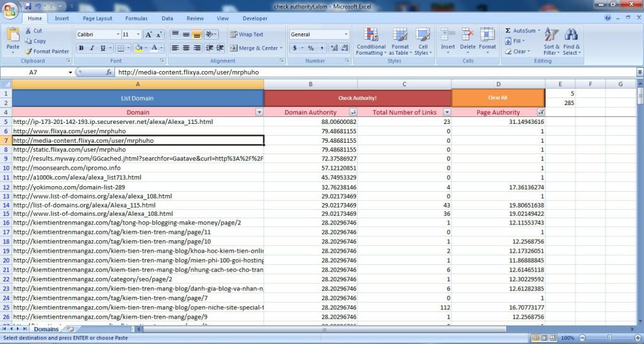Click the Clear All orange button

coord(498,97)
